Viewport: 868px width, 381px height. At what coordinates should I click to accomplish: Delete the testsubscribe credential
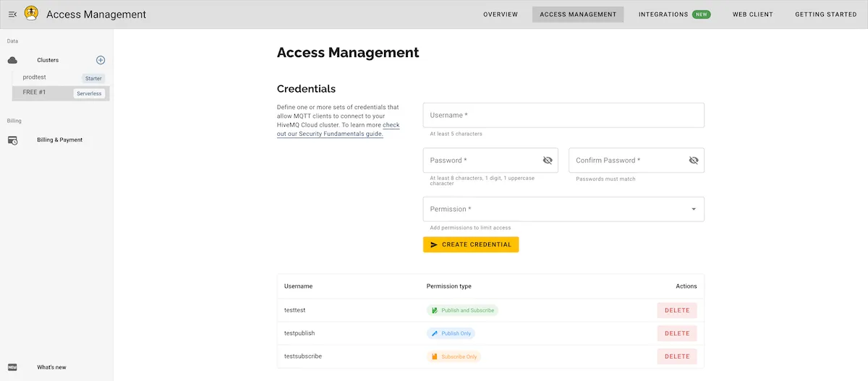tap(677, 356)
